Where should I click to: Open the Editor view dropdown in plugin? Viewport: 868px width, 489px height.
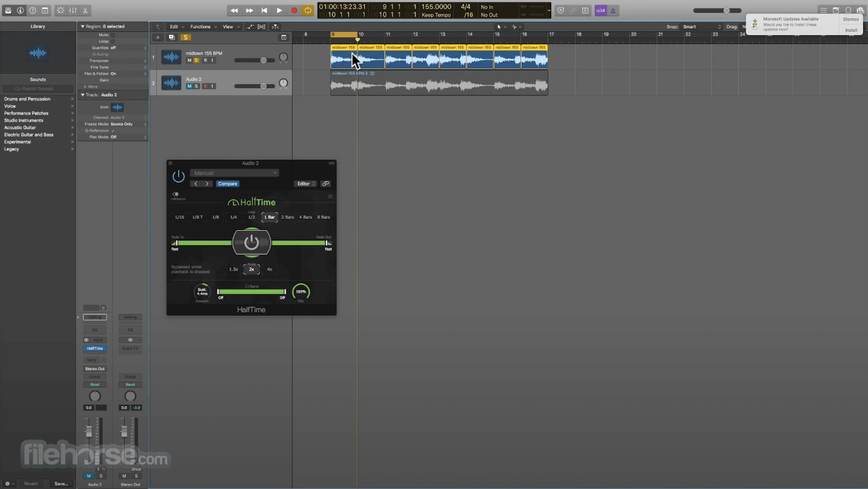point(305,183)
